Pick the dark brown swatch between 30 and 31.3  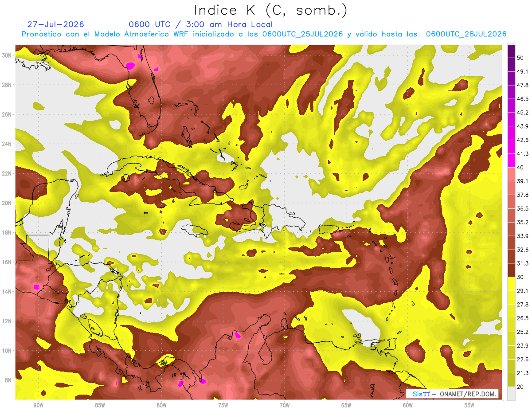click(x=511, y=270)
